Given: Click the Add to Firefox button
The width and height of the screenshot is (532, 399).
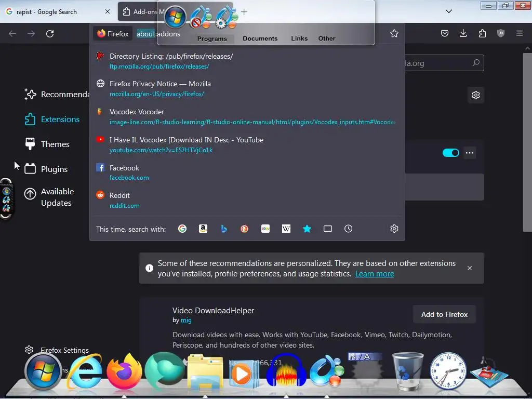Looking at the screenshot, I should [444, 314].
